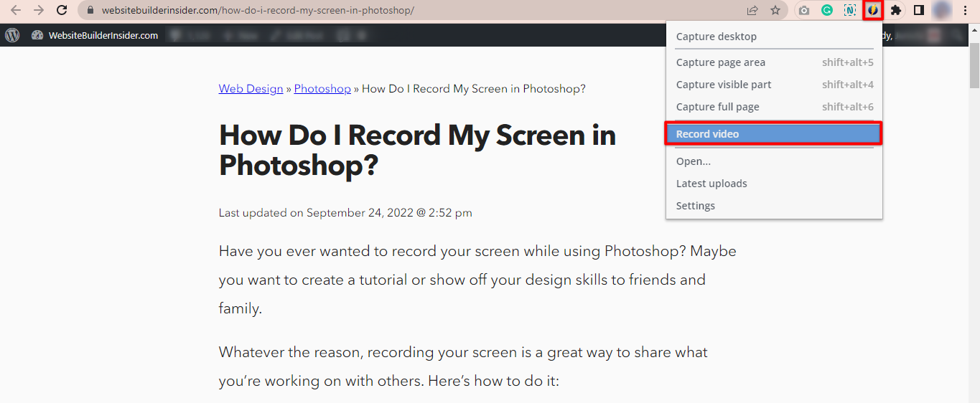View site info via the padlock icon
This screenshot has width=980, height=403.
(90, 11)
